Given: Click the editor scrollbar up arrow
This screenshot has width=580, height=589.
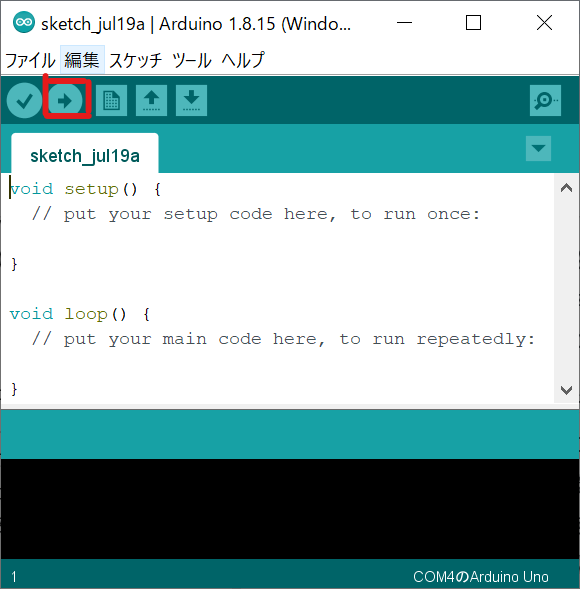Looking at the screenshot, I should click(x=566, y=187).
